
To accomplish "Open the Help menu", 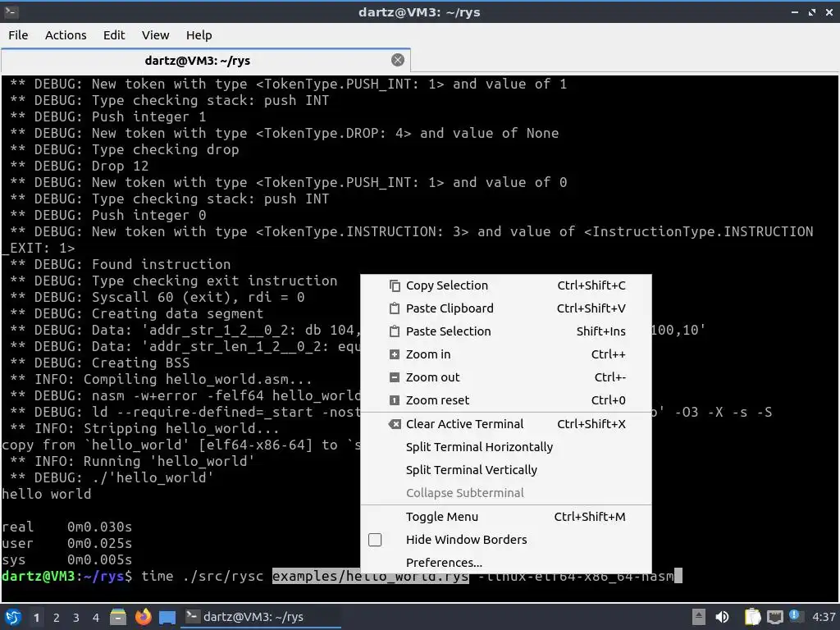I will point(199,35).
